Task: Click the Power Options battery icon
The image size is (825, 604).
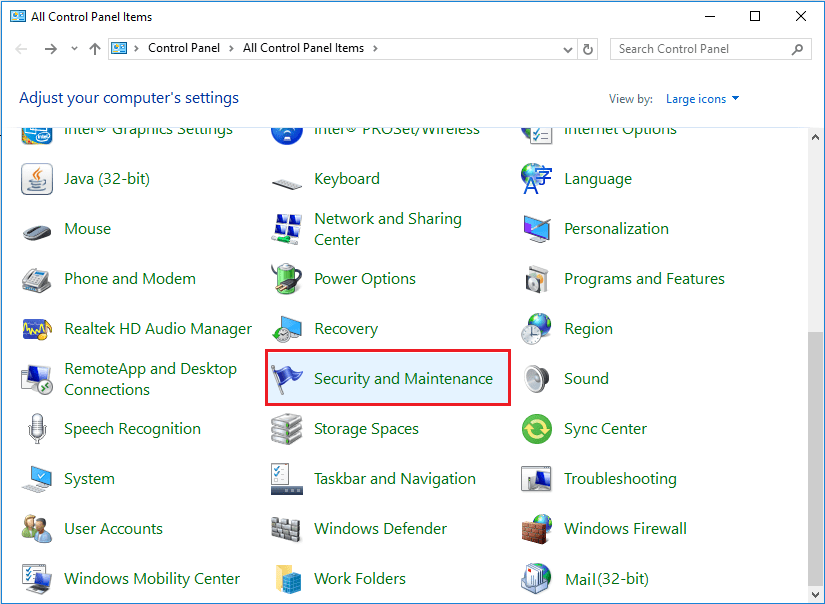Action: click(x=287, y=278)
